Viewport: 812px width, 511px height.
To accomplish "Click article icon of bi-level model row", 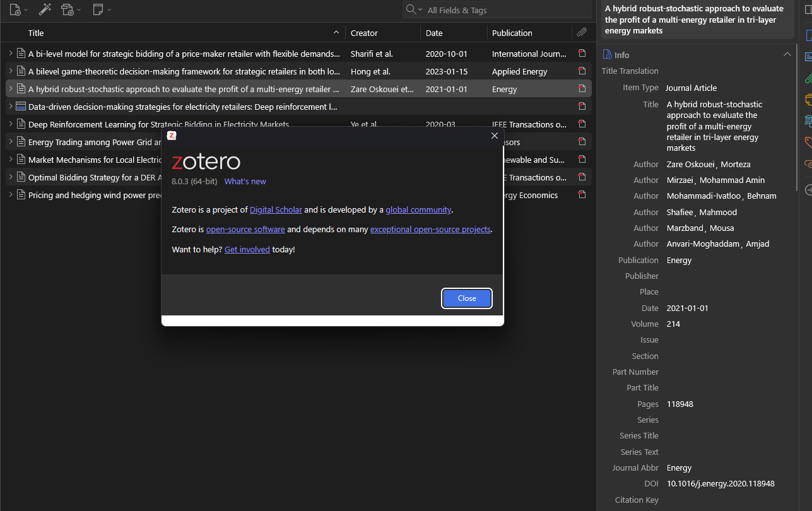I will coord(21,54).
